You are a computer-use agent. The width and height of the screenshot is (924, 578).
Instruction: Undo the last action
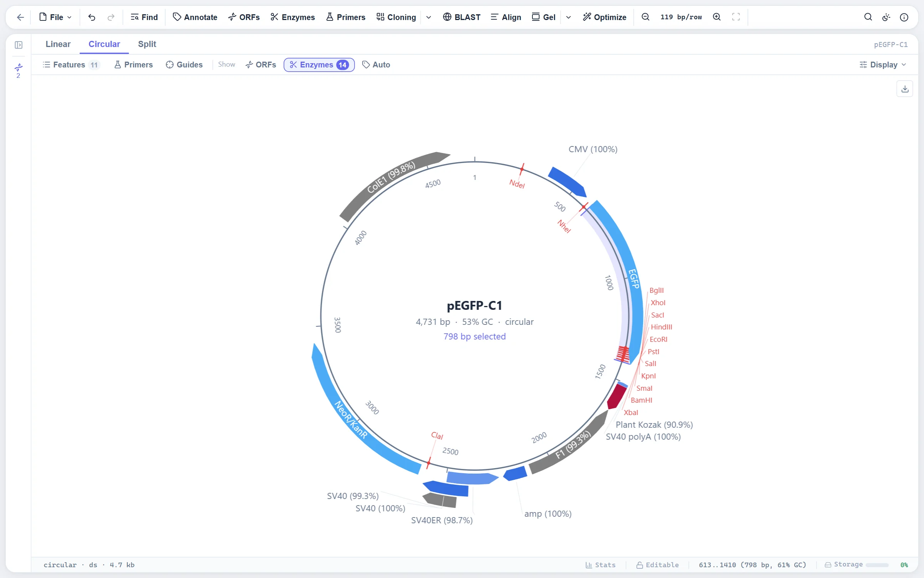92,17
